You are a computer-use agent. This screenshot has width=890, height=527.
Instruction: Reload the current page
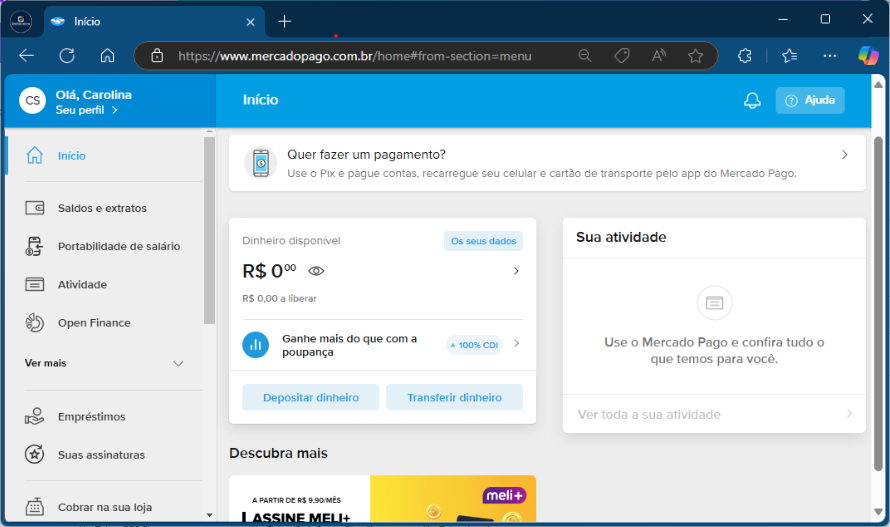67,56
